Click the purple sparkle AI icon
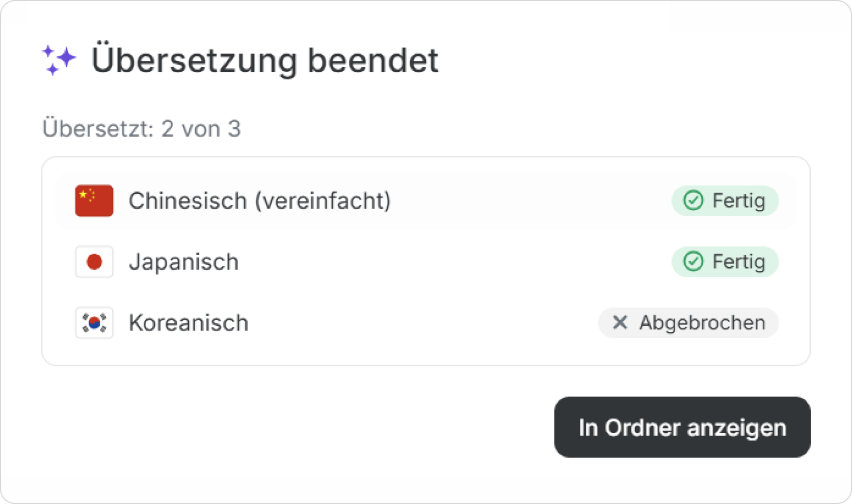The image size is (852, 504). (x=59, y=60)
